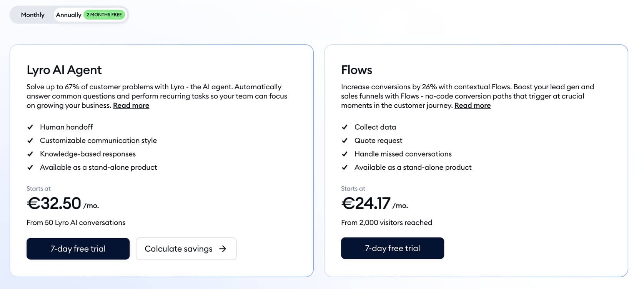Switch billing to Monthly

click(x=32, y=15)
